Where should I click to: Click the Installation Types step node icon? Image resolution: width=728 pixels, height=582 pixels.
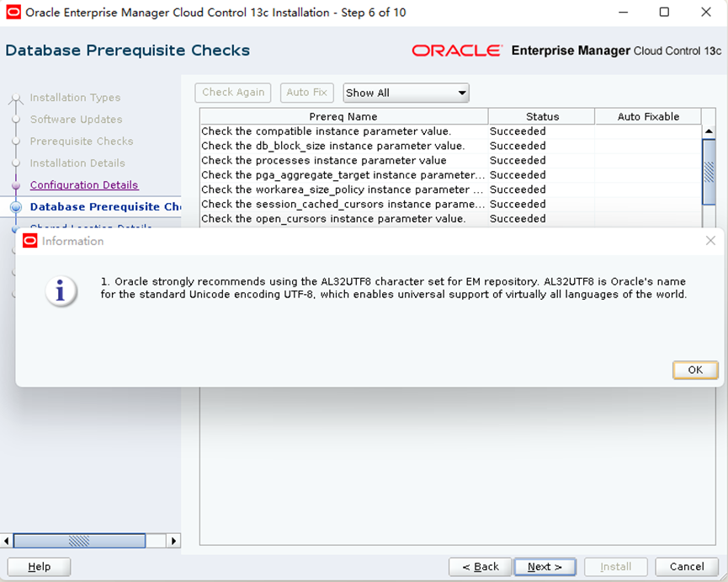[16, 98]
